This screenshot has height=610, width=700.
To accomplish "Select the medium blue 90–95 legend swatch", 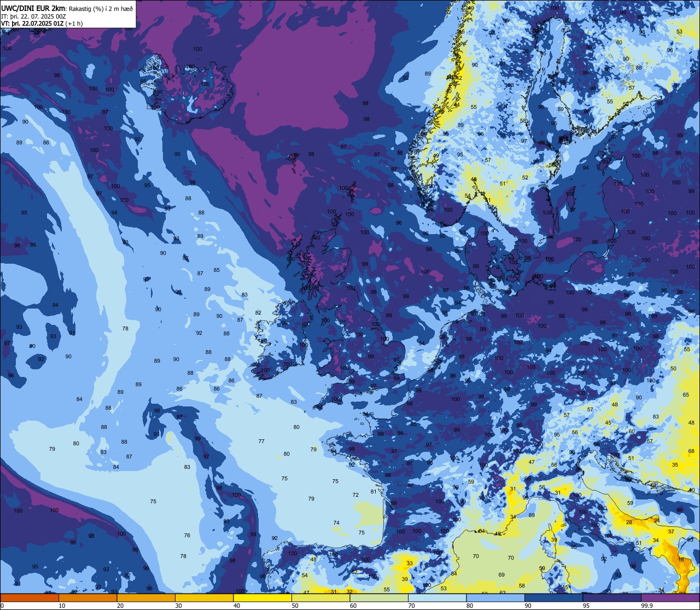I will (553, 598).
